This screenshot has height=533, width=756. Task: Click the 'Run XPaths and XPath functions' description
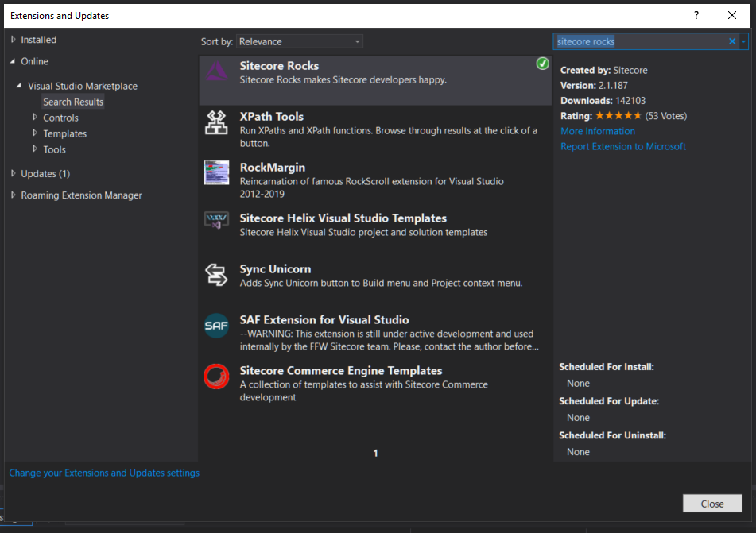click(x=389, y=137)
